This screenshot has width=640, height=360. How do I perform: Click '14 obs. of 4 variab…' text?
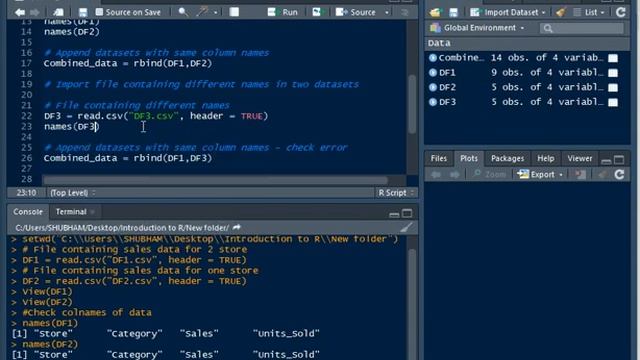547,58
